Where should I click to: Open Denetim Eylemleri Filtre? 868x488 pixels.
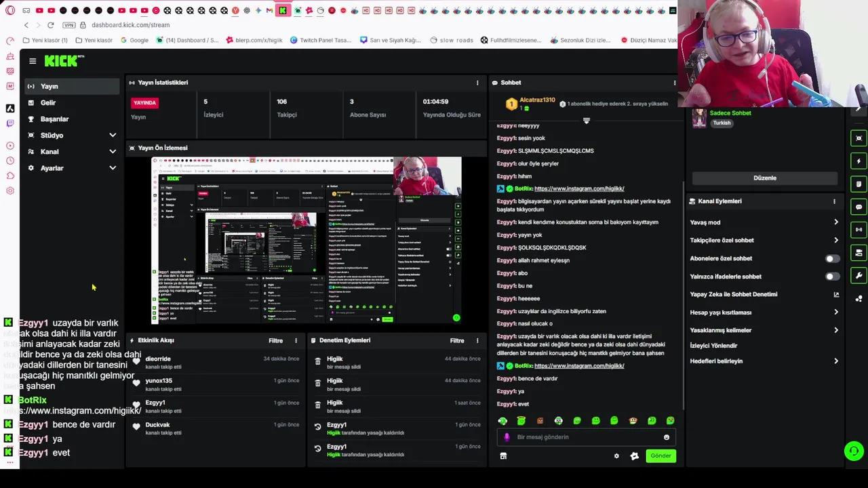pos(457,340)
